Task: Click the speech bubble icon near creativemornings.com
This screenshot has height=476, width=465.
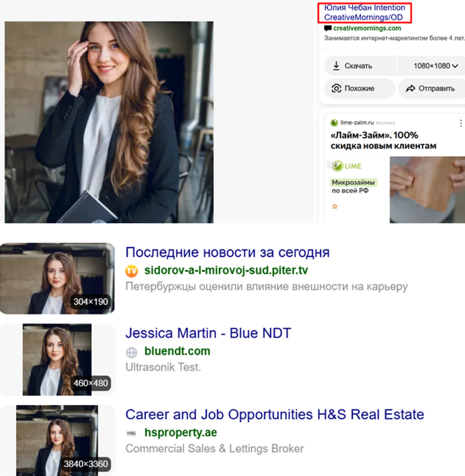Action: point(328,29)
